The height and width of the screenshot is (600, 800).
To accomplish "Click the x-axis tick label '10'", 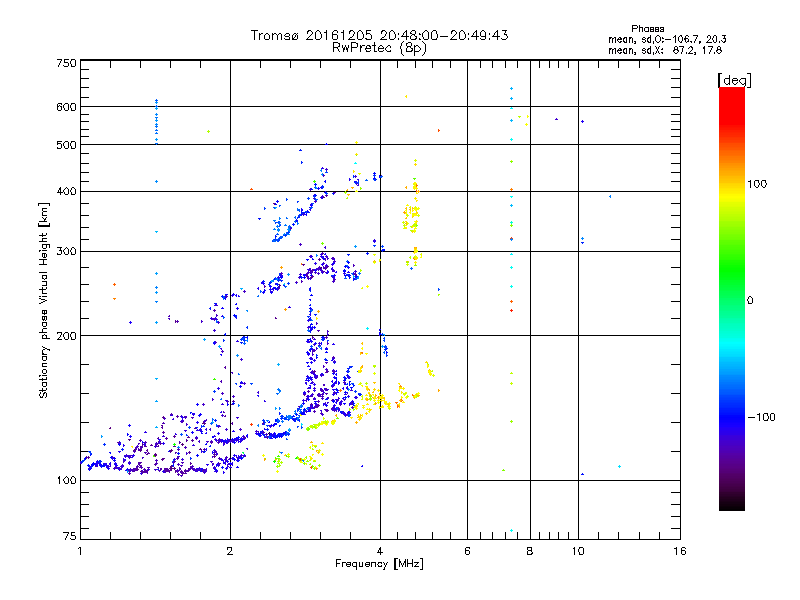I will [x=578, y=551].
